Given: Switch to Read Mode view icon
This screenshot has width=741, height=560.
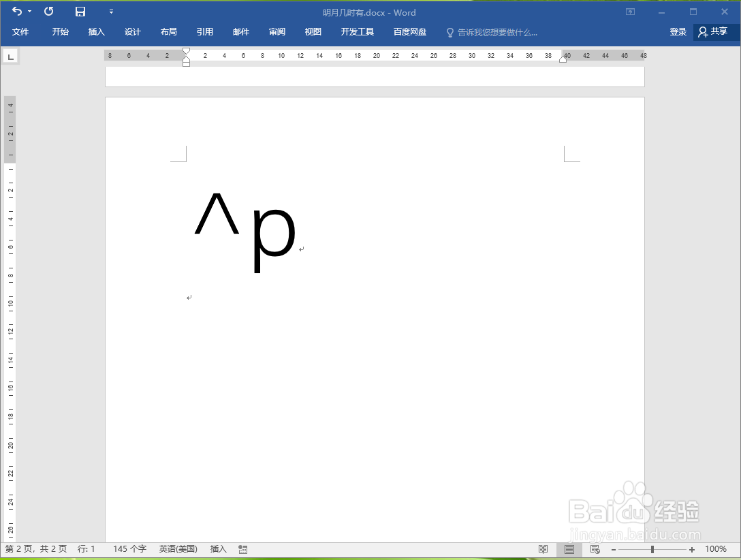Looking at the screenshot, I should click(543, 549).
